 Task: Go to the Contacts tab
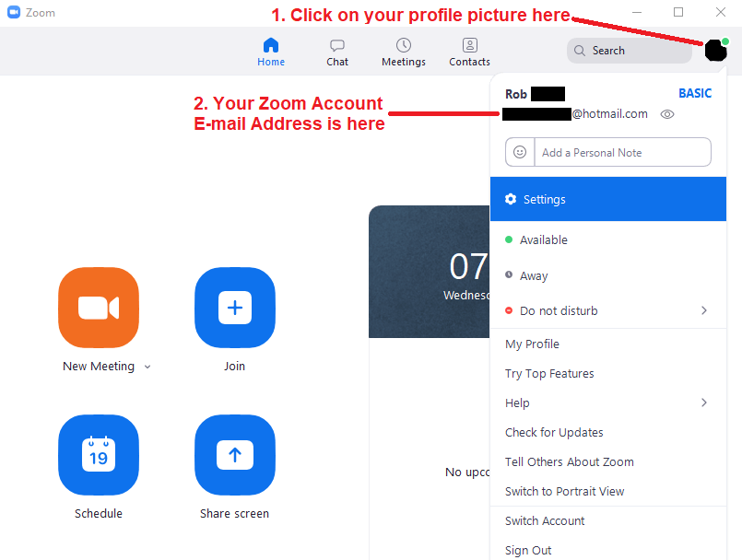(x=469, y=52)
